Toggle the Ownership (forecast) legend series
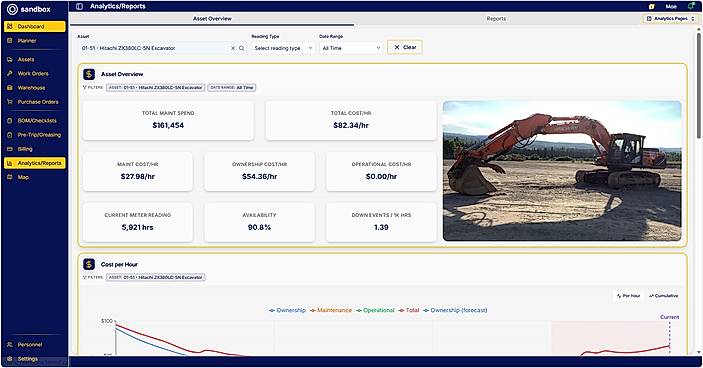This screenshot has height=368, width=703. point(455,310)
